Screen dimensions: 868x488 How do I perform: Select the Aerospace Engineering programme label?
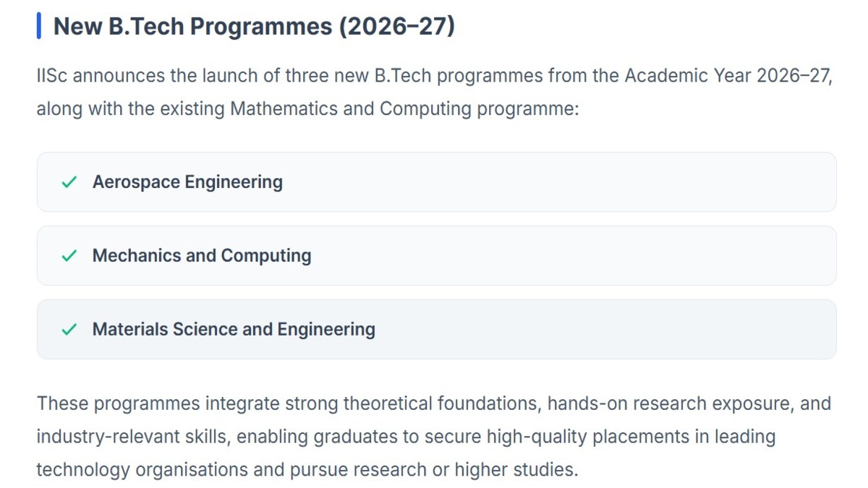187,182
